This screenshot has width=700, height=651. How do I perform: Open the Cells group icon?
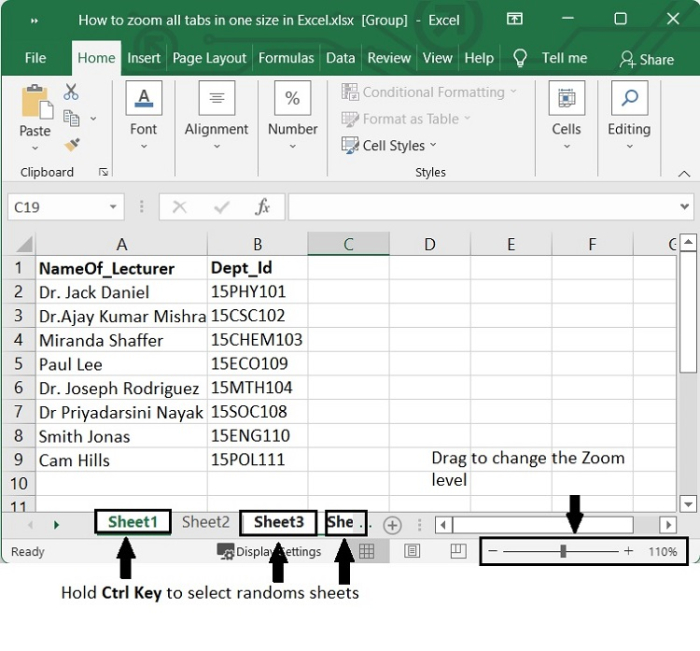[x=566, y=99]
